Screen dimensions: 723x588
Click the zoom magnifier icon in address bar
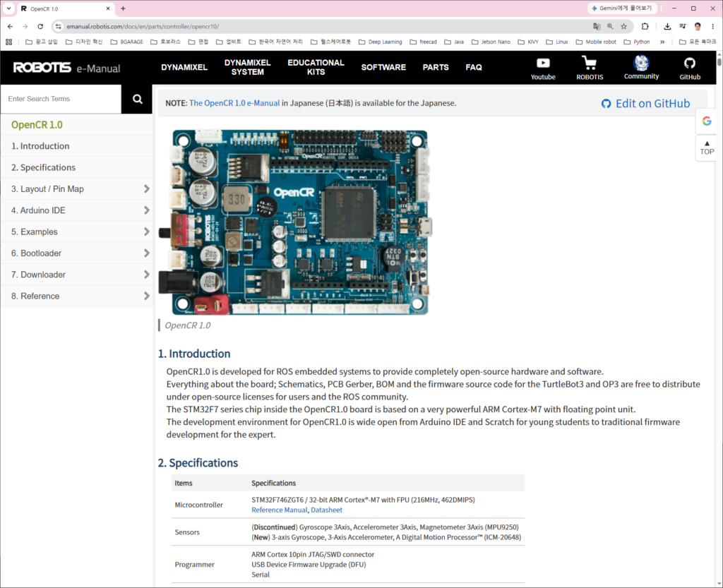click(x=610, y=26)
